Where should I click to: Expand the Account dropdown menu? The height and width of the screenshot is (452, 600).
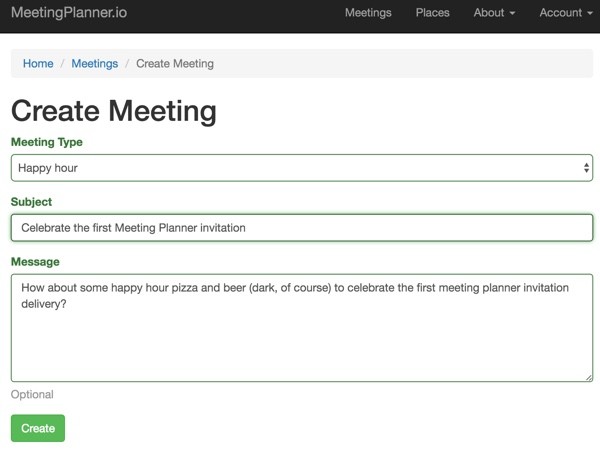[x=566, y=13]
